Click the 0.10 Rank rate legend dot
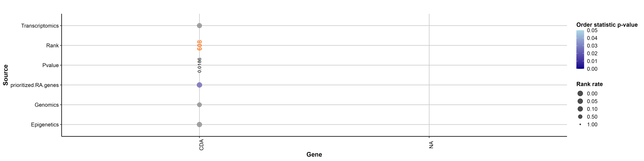The width and height of the screenshot is (644, 161). 580,109
